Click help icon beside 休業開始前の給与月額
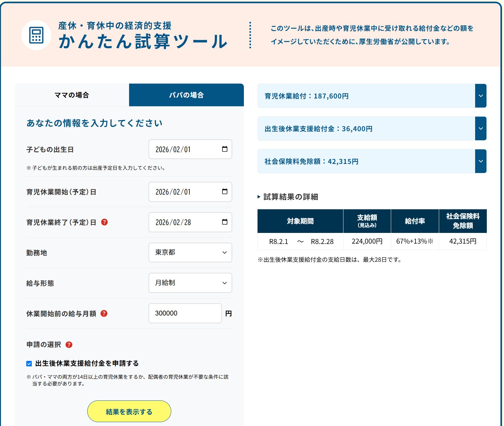The width and height of the screenshot is (504, 426). click(104, 314)
